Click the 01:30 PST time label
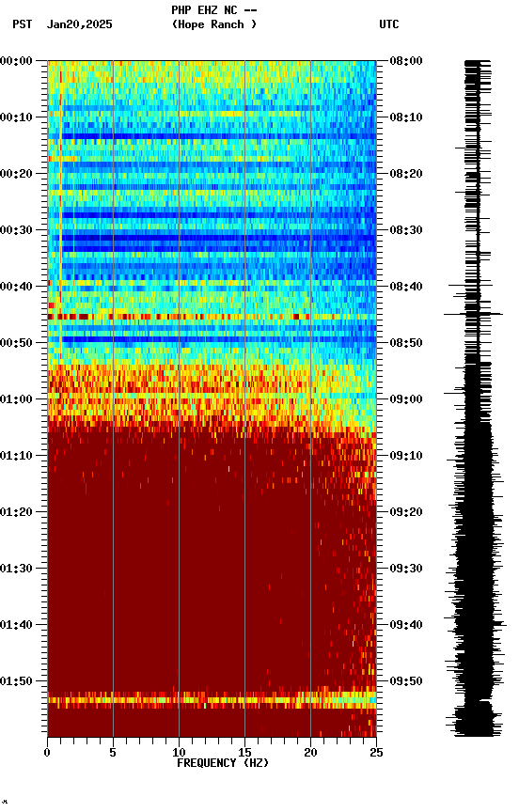 [16, 570]
